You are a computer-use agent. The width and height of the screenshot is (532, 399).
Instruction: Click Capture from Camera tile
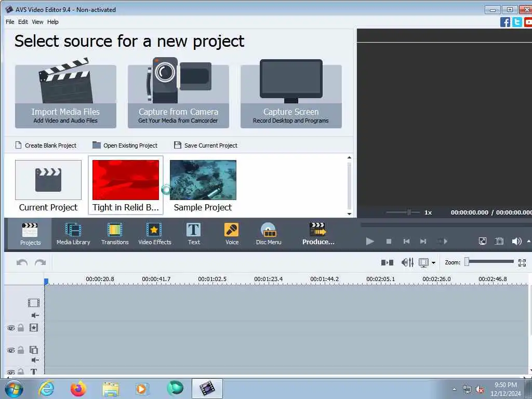click(x=178, y=96)
